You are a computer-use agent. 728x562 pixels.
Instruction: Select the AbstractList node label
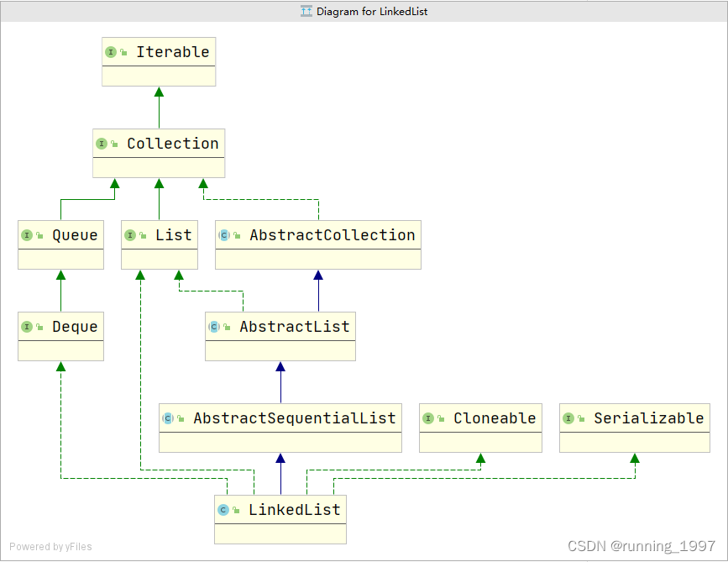click(295, 327)
